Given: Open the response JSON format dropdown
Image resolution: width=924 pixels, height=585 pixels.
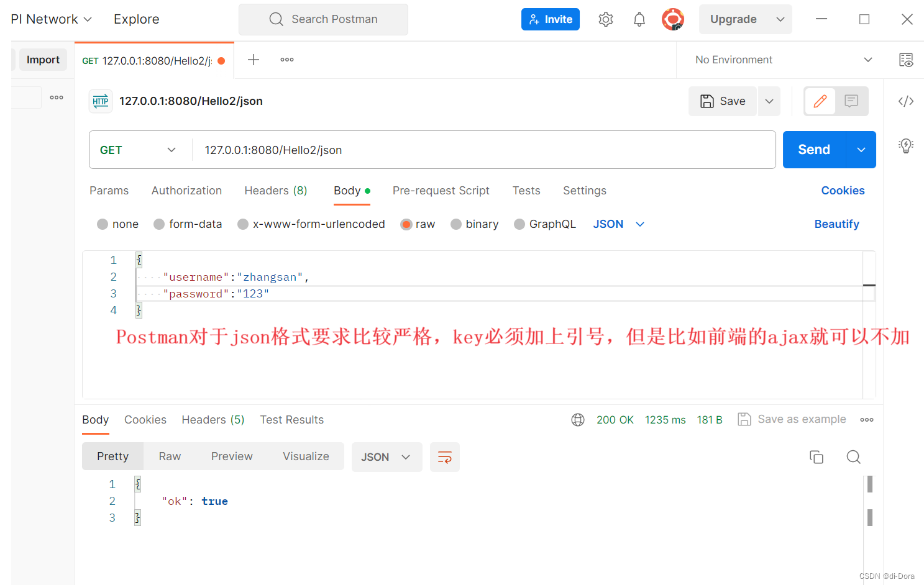Looking at the screenshot, I should click(387, 457).
